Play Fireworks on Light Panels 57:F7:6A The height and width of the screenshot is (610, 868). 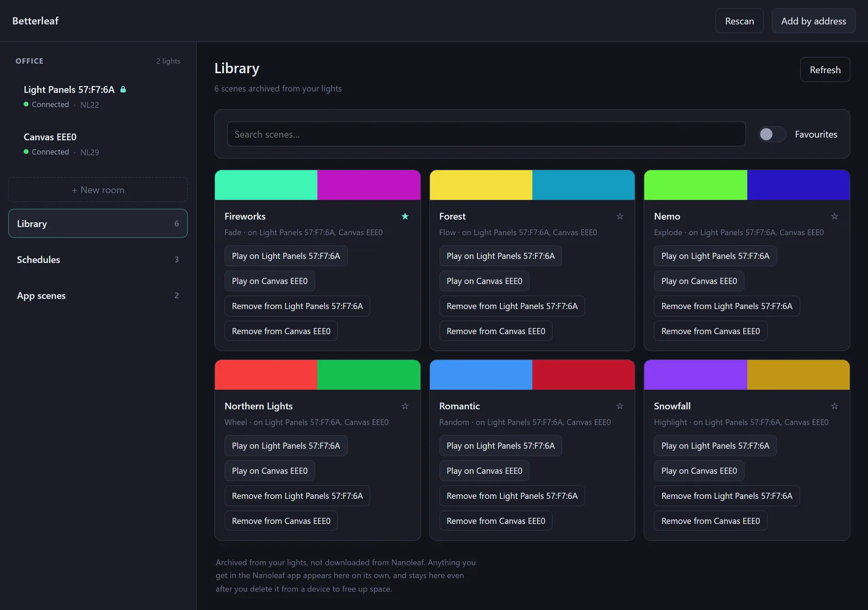click(x=286, y=256)
